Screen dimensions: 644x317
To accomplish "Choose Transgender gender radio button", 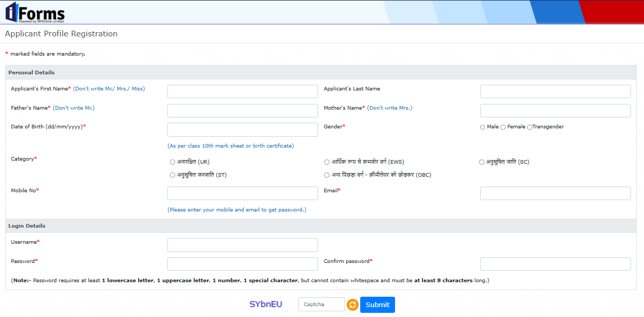I will coord(530,127).
